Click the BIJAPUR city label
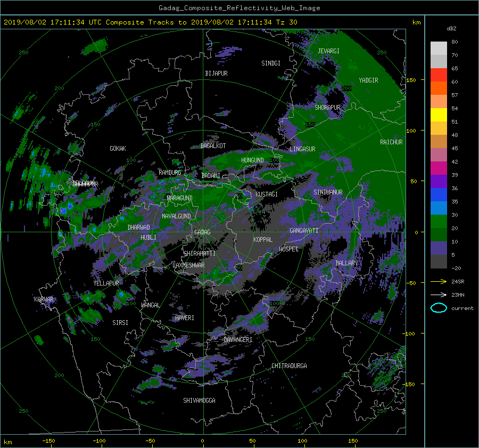The image size is (479, 448). click(216, 74)
